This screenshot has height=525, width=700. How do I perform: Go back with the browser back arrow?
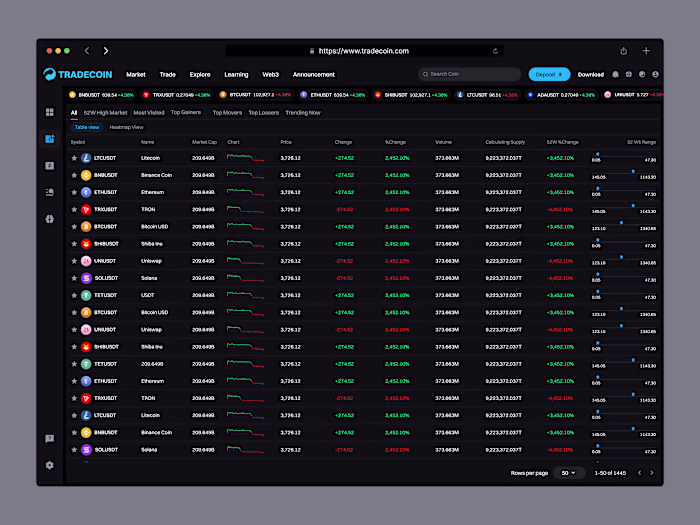click(x=87, y=51)
